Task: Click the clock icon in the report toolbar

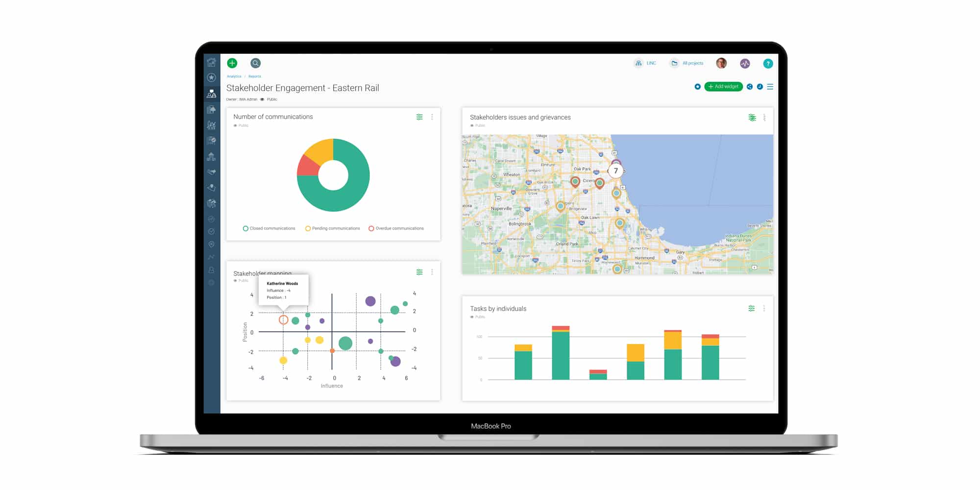Action: pyautogui.click(x=759, y=87)
